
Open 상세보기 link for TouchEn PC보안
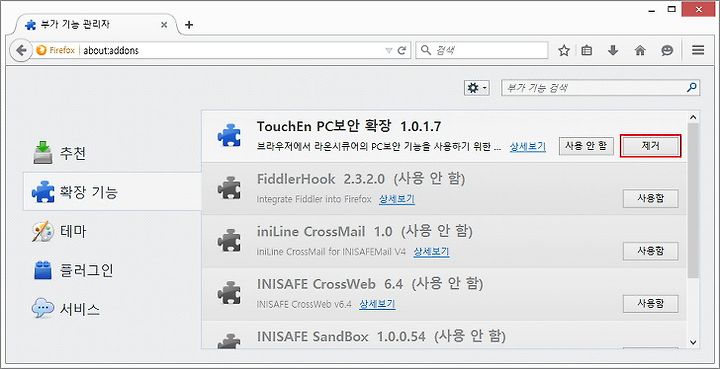pos(528,147)
